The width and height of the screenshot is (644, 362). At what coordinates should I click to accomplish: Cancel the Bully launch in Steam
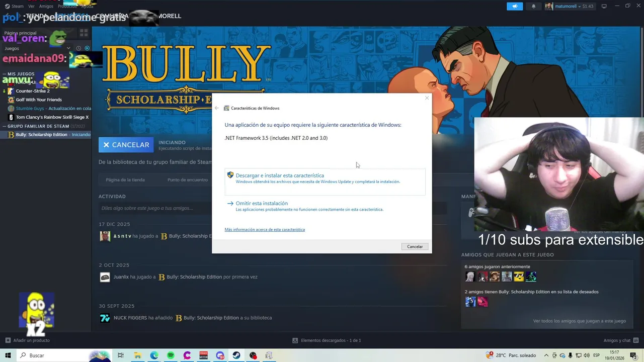click(126, 145)
